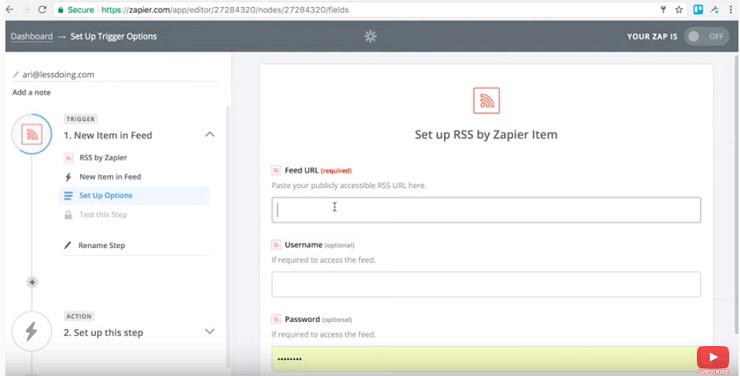Click the browser address bar URL
Image resolution: width=740 pixels, height=376 pixels.
[x=225, y=9]
